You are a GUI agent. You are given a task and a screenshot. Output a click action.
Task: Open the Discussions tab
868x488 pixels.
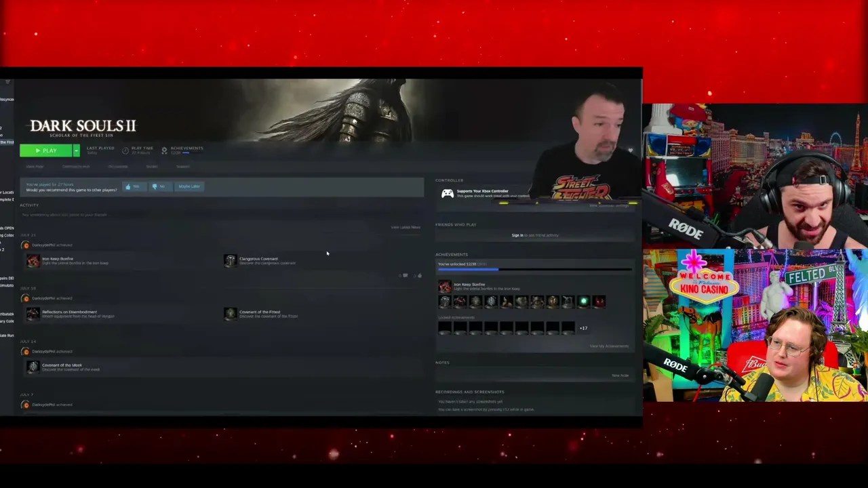pos(118,167)
